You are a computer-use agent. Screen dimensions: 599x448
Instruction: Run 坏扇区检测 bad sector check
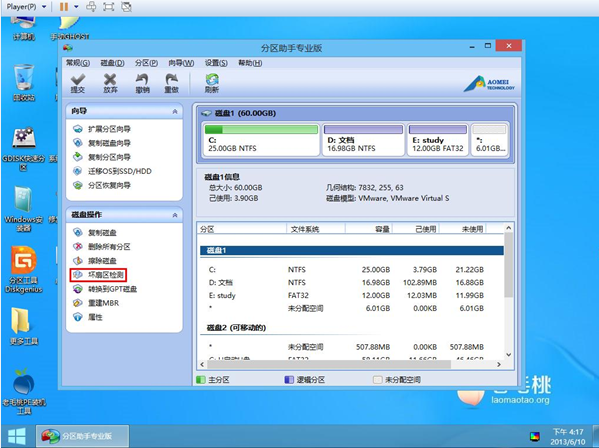click(99, 275)
